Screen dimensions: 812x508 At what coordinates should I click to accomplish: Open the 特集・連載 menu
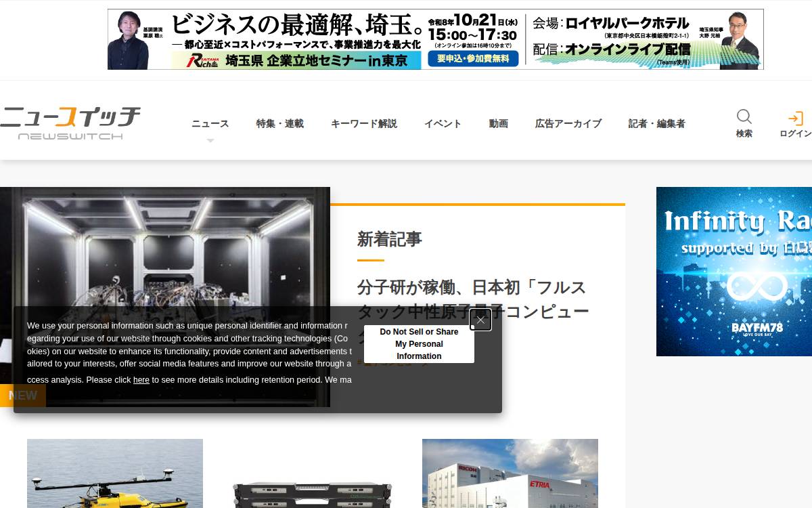pos(280,123)
